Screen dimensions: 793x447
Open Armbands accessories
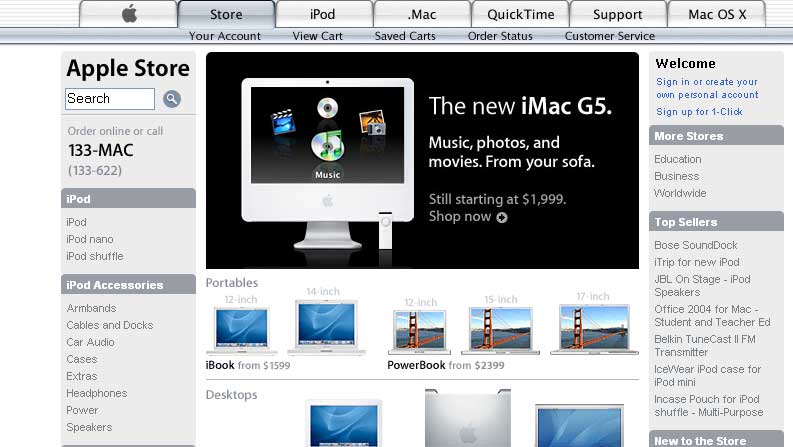point(91,308)
